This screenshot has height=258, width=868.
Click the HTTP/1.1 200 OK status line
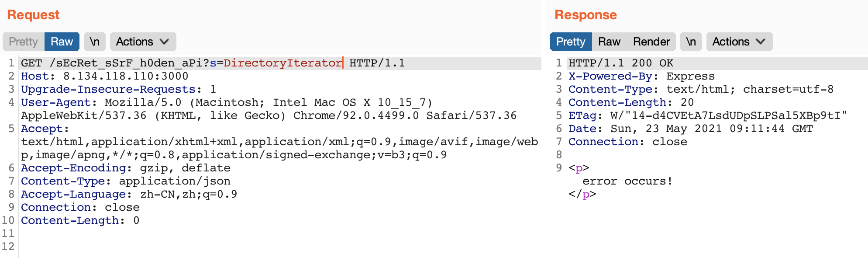coord(620,63)
